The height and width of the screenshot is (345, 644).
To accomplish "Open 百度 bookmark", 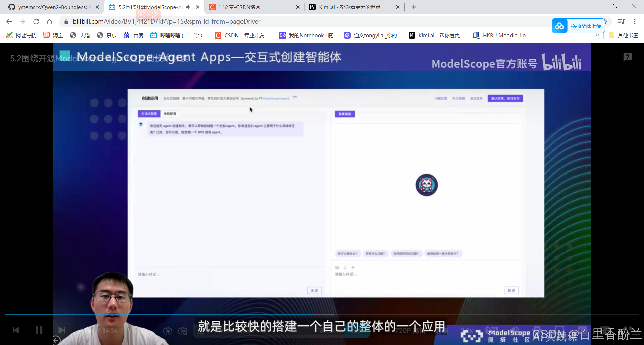I will (133, 35).
